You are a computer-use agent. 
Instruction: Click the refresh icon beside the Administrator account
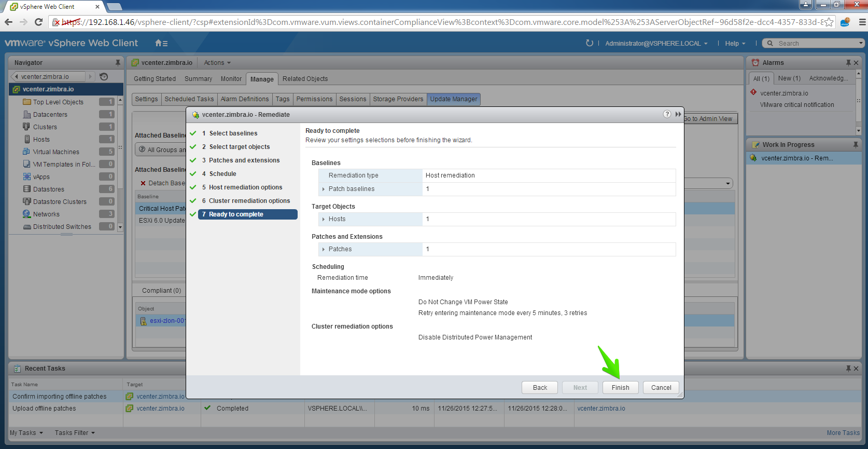589,43
